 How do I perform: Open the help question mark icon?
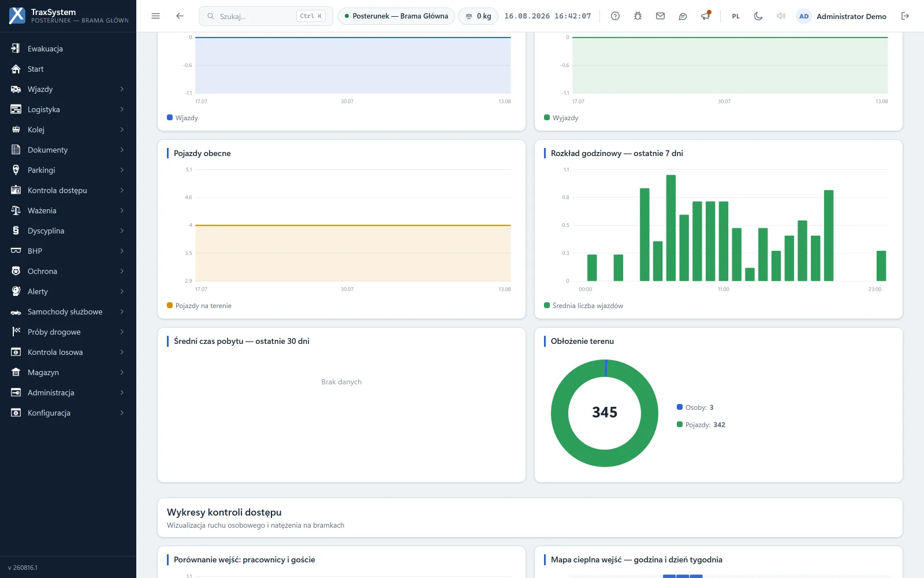(615, 16)
